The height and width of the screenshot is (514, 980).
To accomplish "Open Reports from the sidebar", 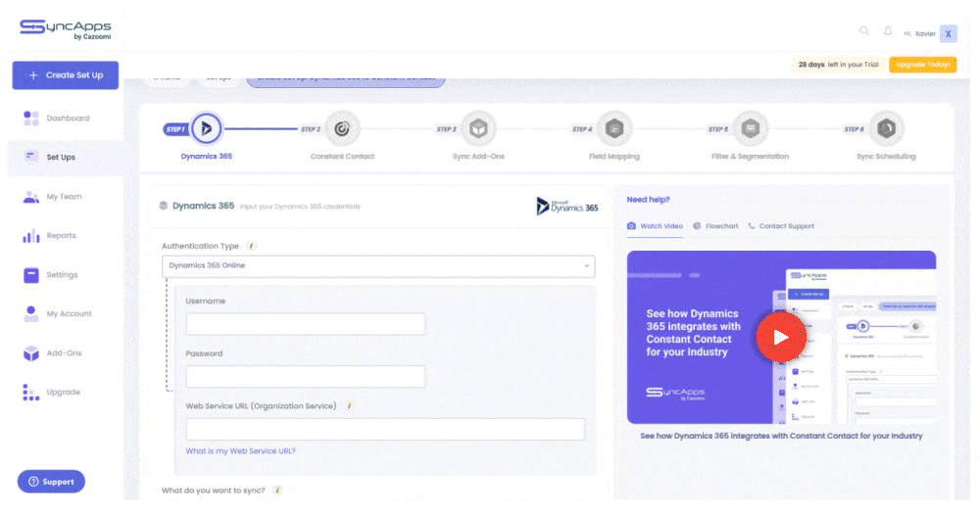I will point(49,235).
